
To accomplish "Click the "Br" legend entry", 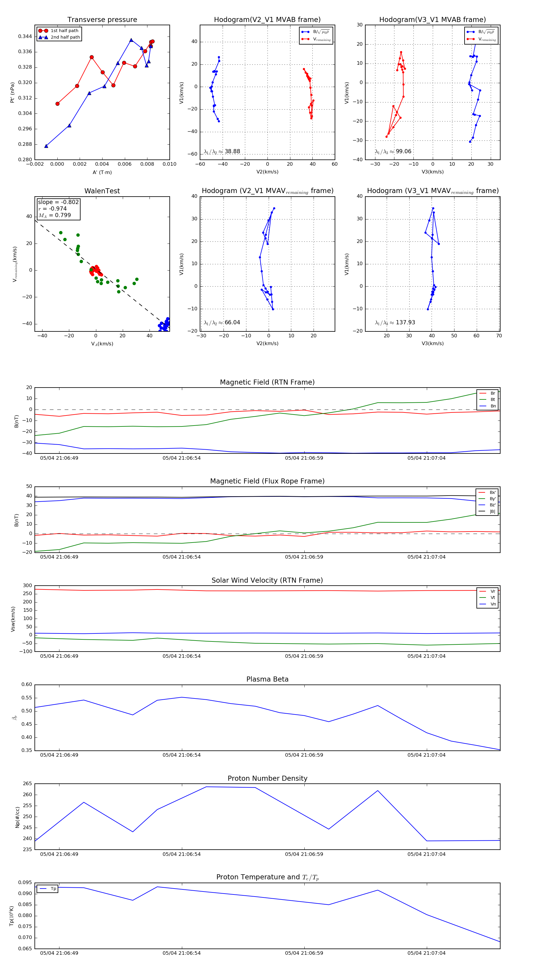I will tap(487, 393).
